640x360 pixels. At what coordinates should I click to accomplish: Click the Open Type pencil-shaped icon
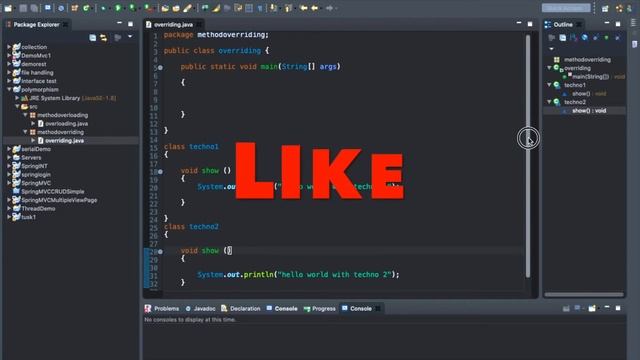pos(187,8)
